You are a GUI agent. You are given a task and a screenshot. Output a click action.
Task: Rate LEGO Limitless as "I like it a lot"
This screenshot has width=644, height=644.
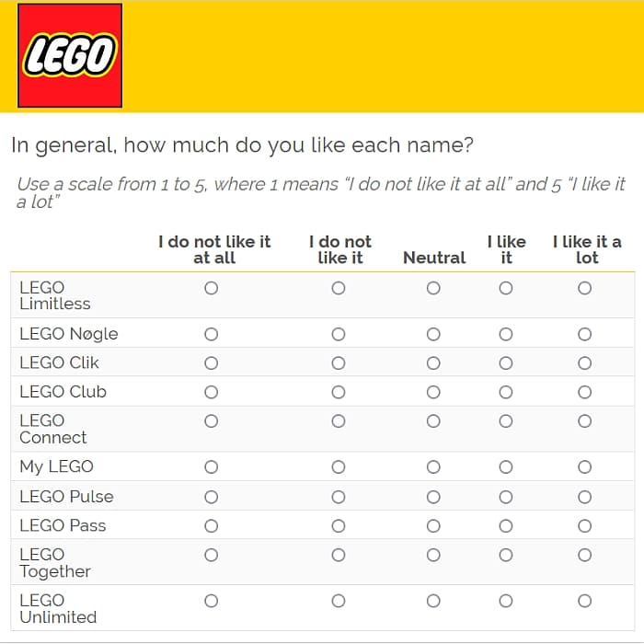point(584,288)
